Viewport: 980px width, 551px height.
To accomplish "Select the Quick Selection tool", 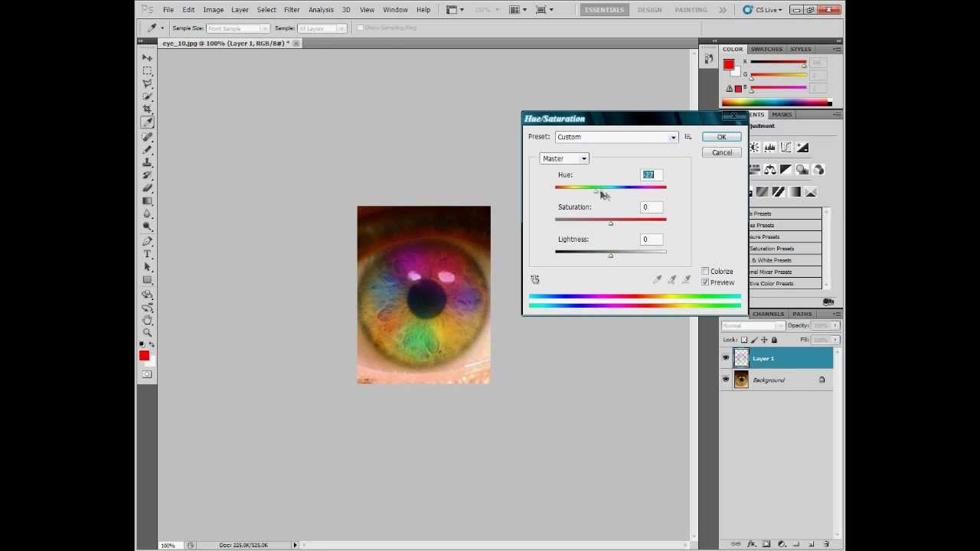I will tap(147, 96).
